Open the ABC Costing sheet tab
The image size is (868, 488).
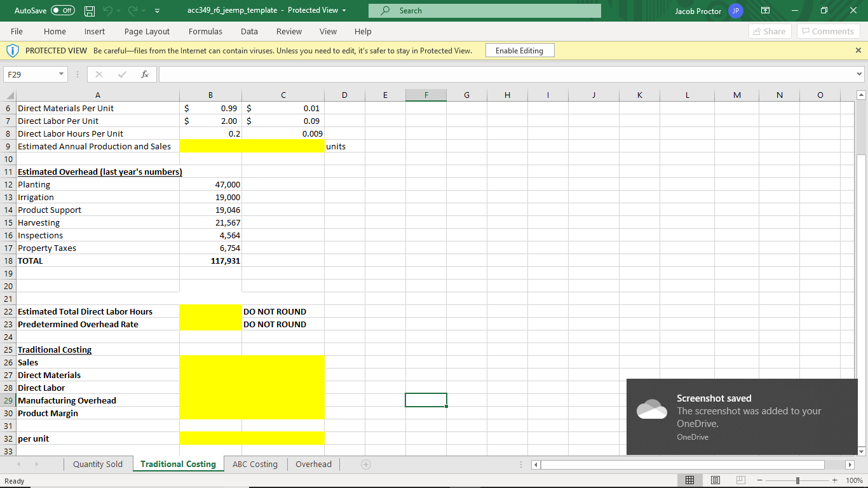click(255, 464)
